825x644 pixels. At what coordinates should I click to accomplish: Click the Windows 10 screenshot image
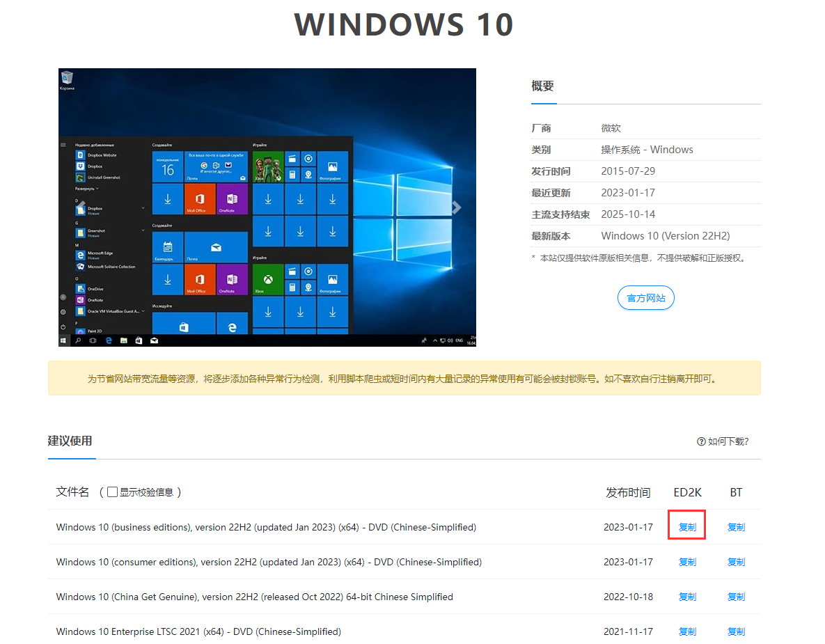267,207
